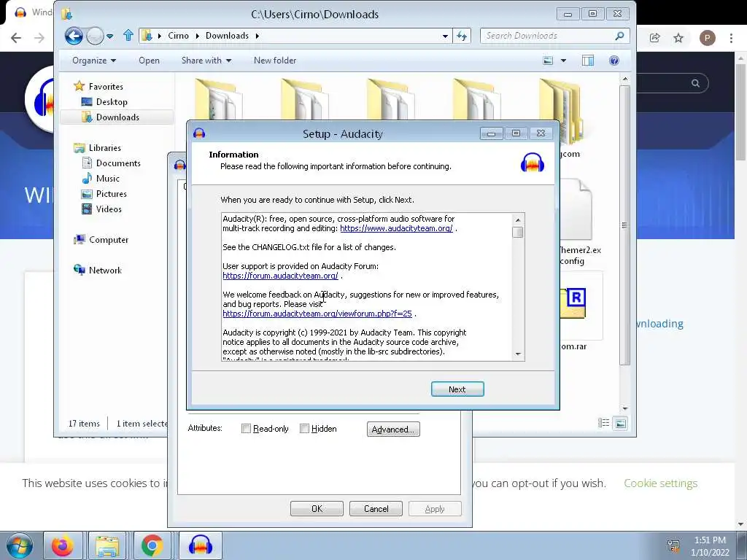Screen dimensions: 747x560
Task: Tick the Hidden attribute checkbox
Action: [x=304, y=429]
